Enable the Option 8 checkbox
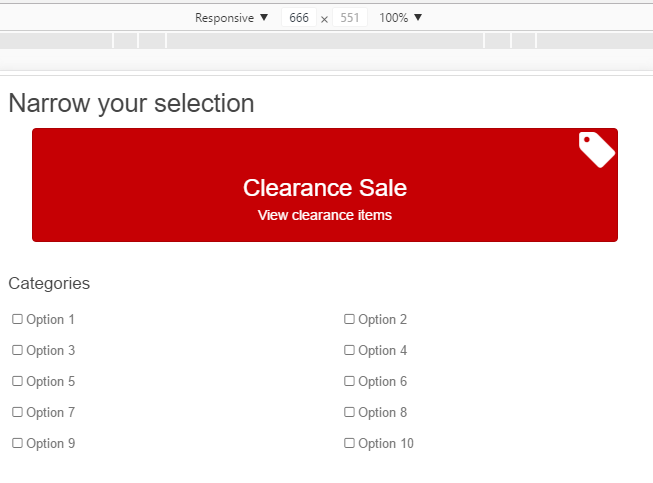 [x=349, y=412]
